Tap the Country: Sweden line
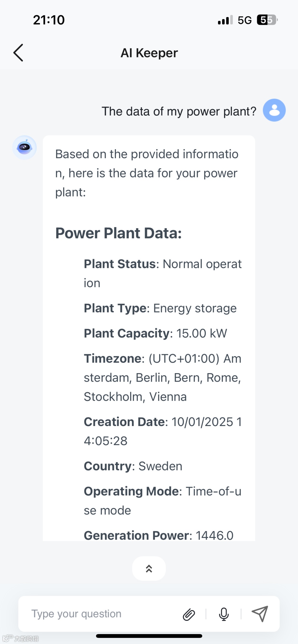298x644 pixels. coord(133,466)
